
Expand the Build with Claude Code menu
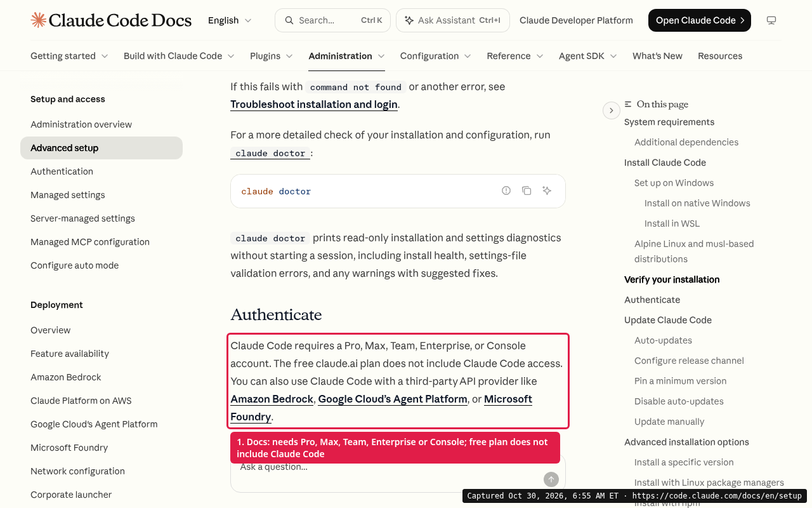[x=179, y=56]
